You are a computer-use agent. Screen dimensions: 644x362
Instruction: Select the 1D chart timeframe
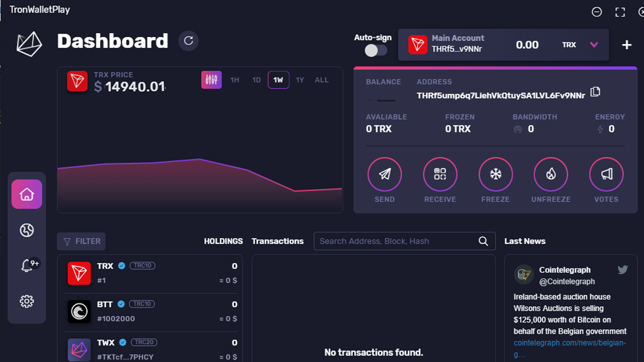tap(256, 80)
